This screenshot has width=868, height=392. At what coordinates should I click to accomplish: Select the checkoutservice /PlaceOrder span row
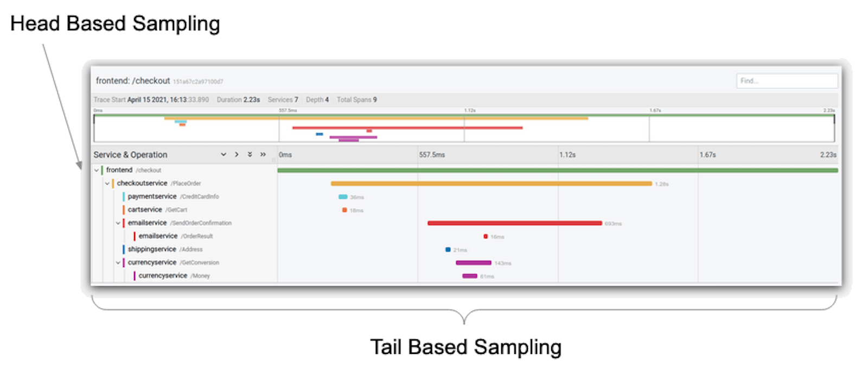coord(465,184)
